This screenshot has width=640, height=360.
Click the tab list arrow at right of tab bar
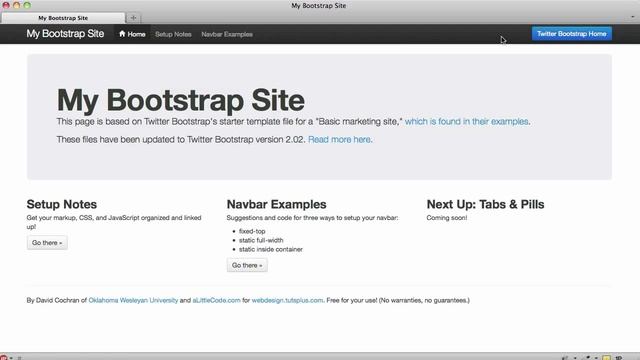coord(633,17)
